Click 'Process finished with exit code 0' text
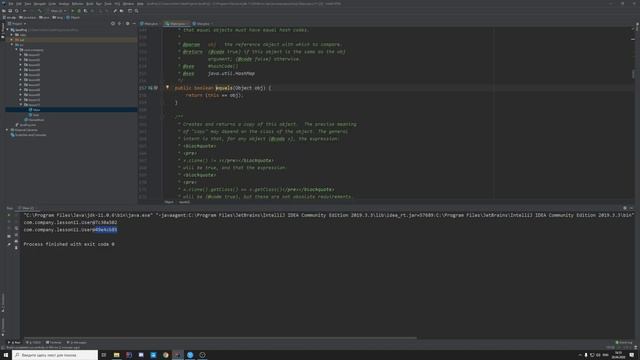The width and height of the screenshot is (640, 360). pos(69,244)
